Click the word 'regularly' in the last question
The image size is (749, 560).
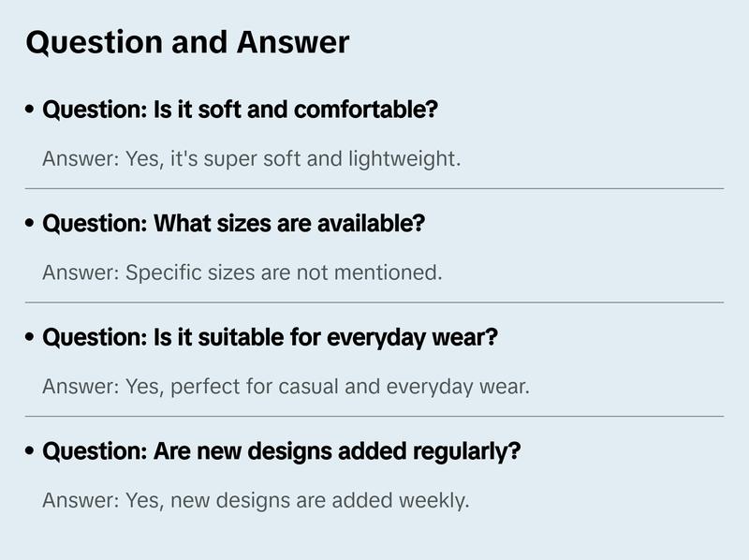pos(464,452)
